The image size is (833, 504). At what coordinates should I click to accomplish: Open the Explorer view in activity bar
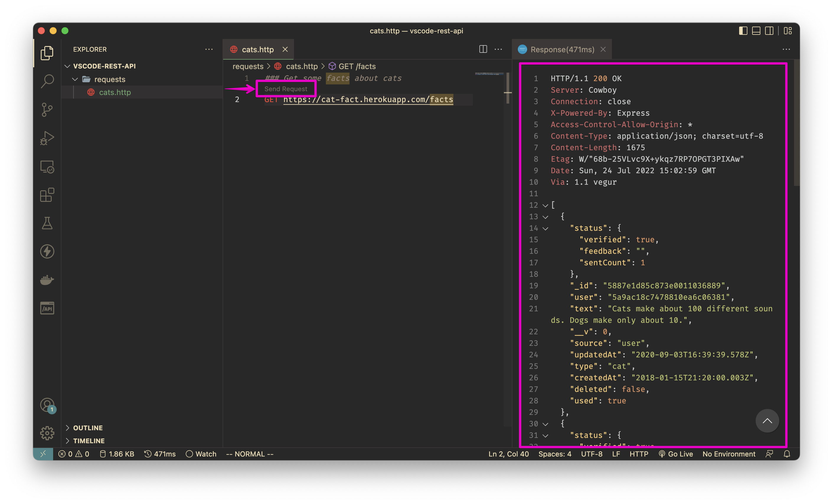pyautogui.click(x=47, y=53)
